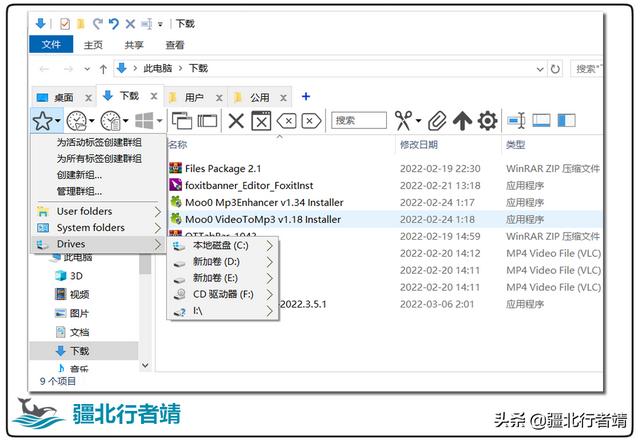Screen dimensions: 640x441
Task: Sort by the 类型 column header
Action: [x=515, y=145]
